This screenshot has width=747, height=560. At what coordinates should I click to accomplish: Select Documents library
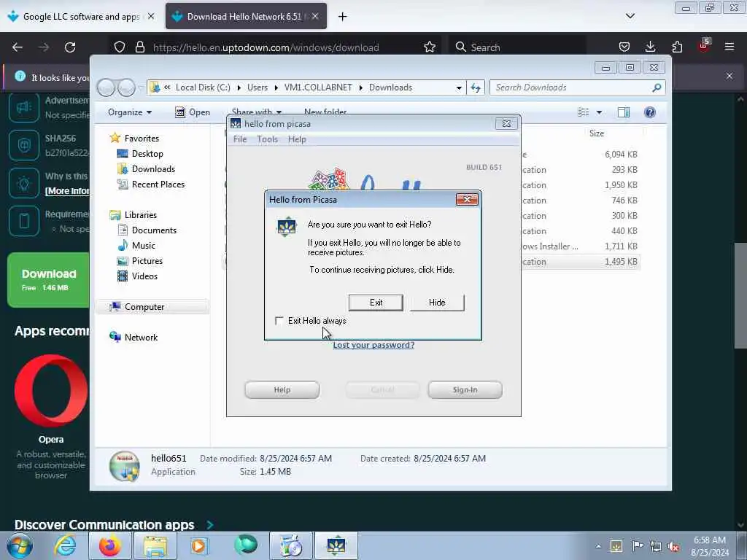[x=154, y=230]
